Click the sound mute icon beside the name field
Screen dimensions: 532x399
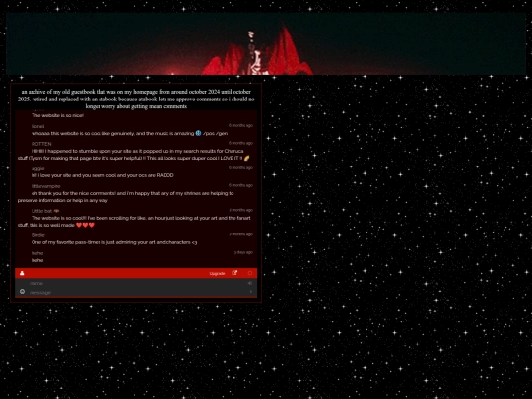click(250, 283)
